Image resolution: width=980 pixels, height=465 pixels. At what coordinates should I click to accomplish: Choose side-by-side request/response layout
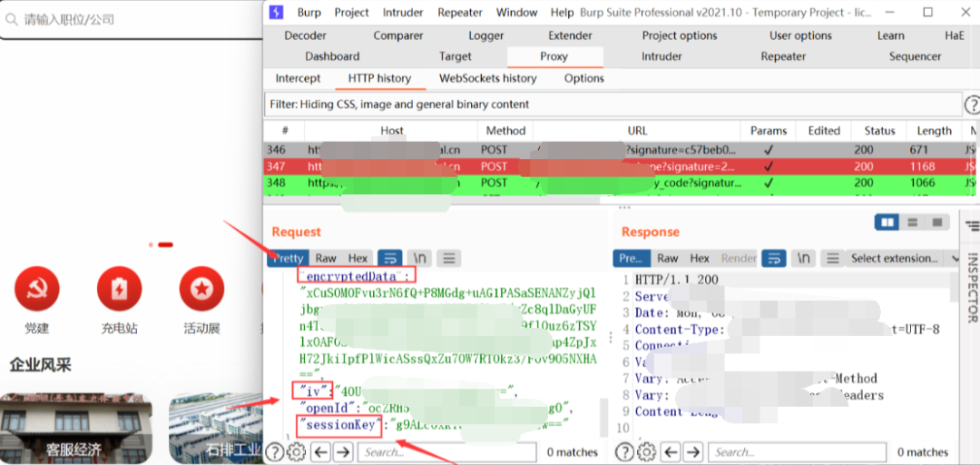pyautogui.click(x=887, y=223)
